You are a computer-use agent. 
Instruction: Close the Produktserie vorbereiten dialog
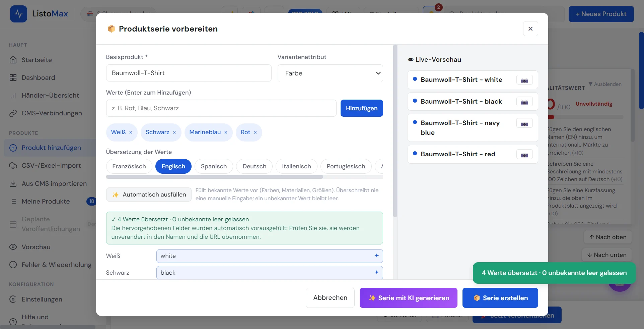tap(530, 29)
